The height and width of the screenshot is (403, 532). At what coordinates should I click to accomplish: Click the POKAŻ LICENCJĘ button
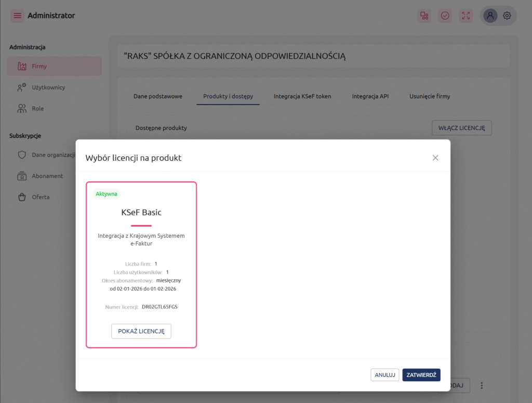(141, 331)
